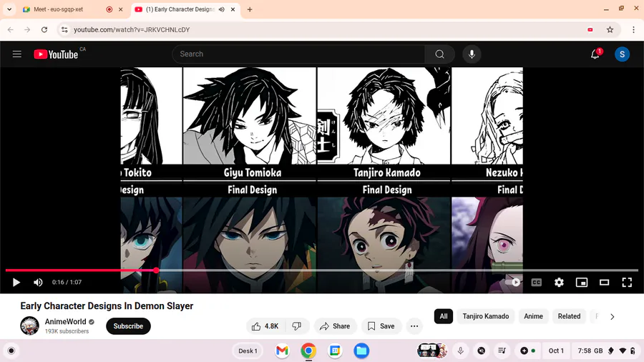Click the address bar URL
The height and width of the screenshot is (362, 644).
pyautogui.click(x=132, y=29)
